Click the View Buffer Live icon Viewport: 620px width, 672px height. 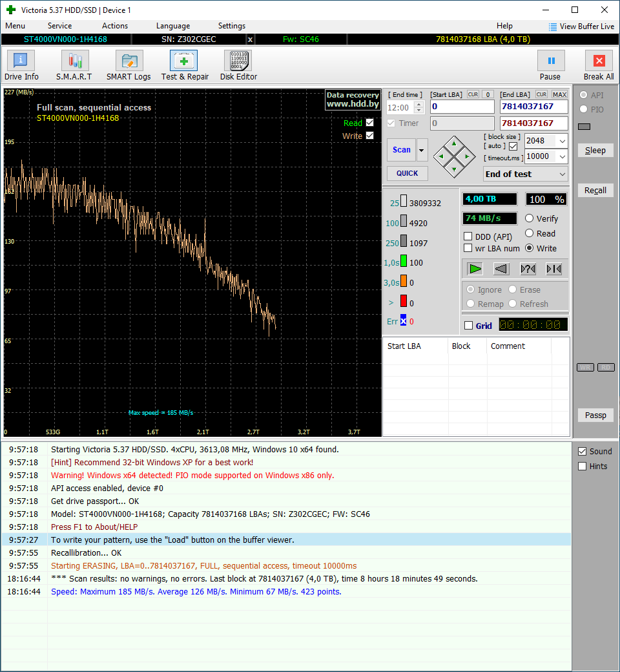553,26
